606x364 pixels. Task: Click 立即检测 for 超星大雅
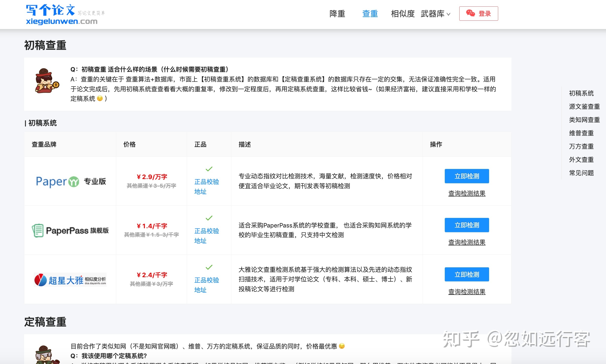tap(467, 274)
